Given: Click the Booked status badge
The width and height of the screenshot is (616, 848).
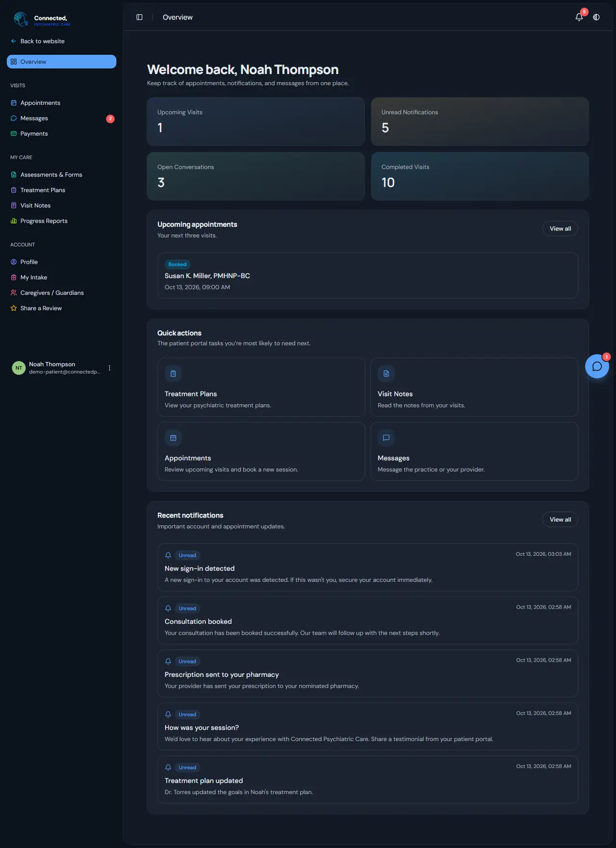Looking at the screenshot, I should click(178, 264).
